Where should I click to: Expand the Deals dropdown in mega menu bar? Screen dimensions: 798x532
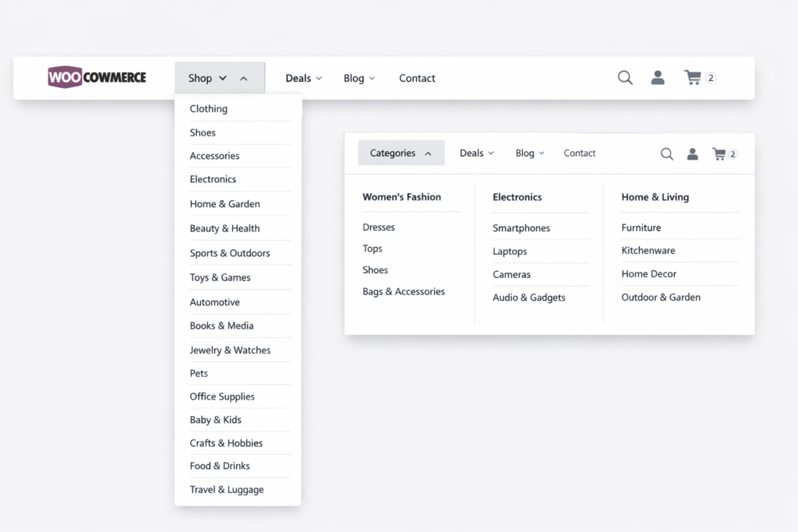[x=476, y=153]
